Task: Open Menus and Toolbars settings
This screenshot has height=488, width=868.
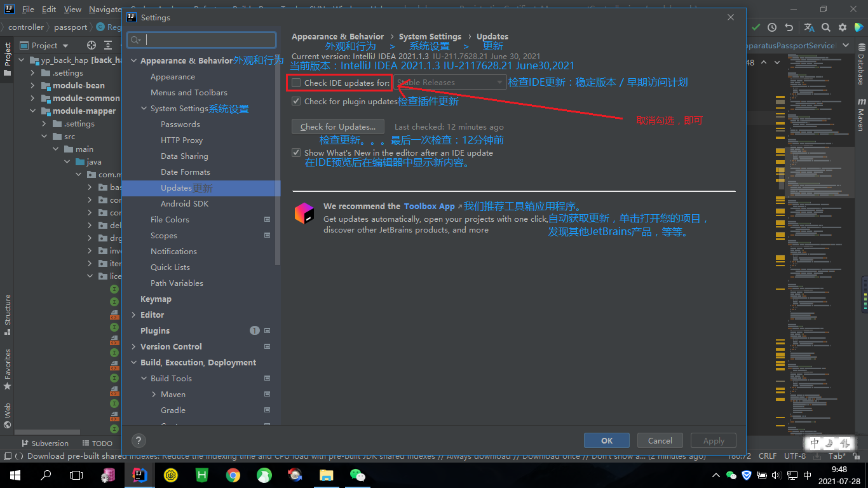Action: (189, 93)
